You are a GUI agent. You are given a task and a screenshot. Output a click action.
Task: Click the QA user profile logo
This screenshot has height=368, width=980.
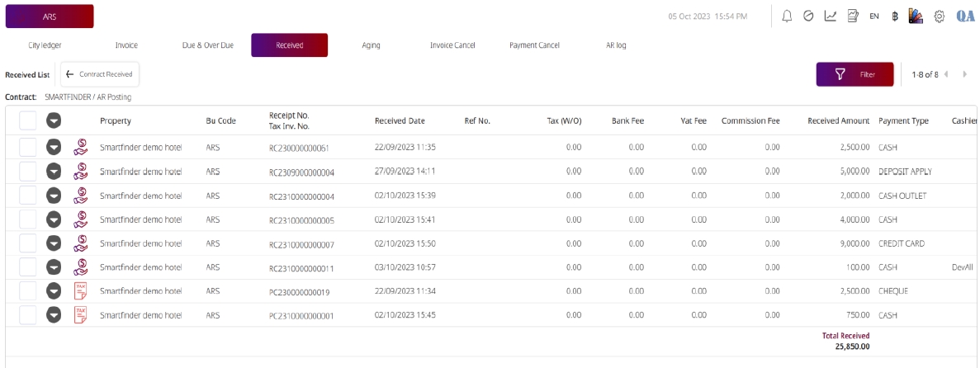pyautogui.click(x=965, y=17)
